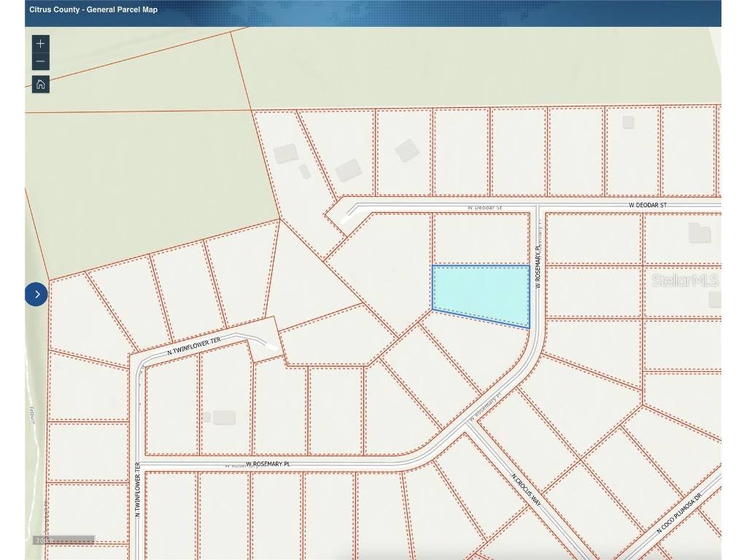Click the StellarMLS watermark

684,281
